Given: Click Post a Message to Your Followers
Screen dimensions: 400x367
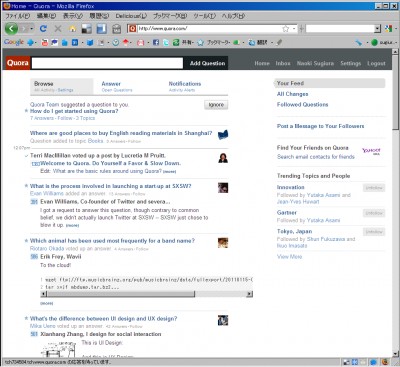Looking at the screenshot, I should [320, 126].
